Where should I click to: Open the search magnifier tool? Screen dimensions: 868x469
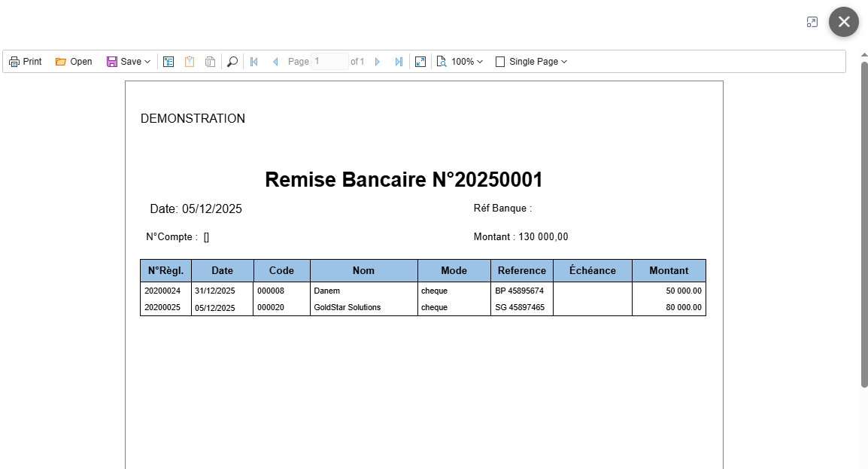tap(232, 61)
